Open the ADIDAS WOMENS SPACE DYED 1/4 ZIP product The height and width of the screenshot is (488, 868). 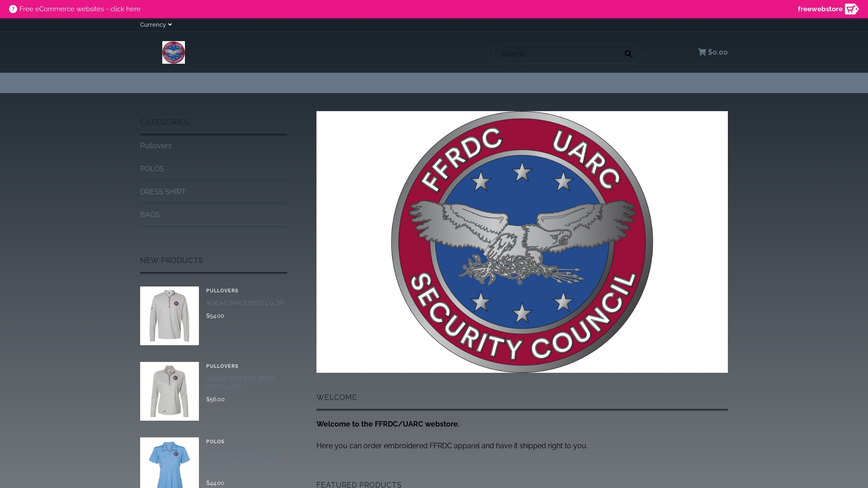pos(241,382)
